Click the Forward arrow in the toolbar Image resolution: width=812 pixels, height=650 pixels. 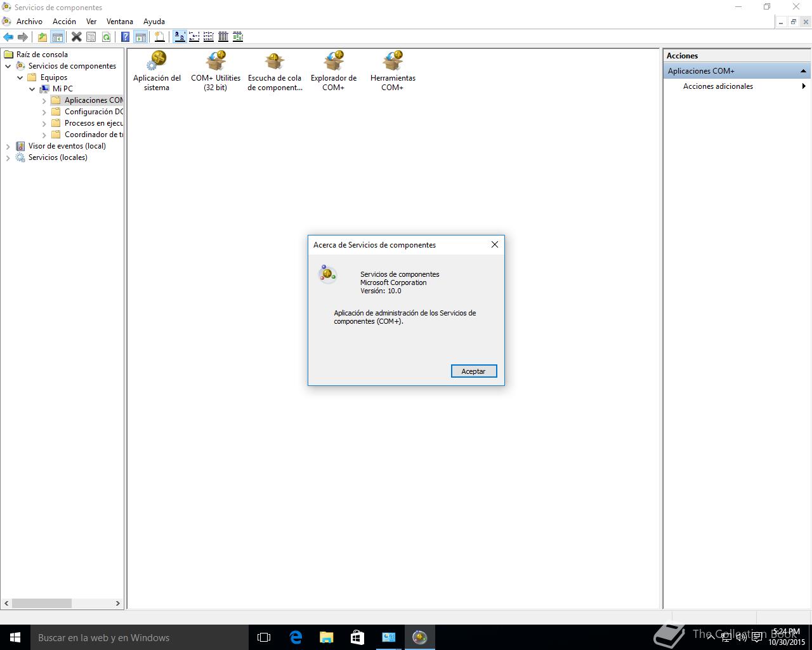tap(23, 37)
